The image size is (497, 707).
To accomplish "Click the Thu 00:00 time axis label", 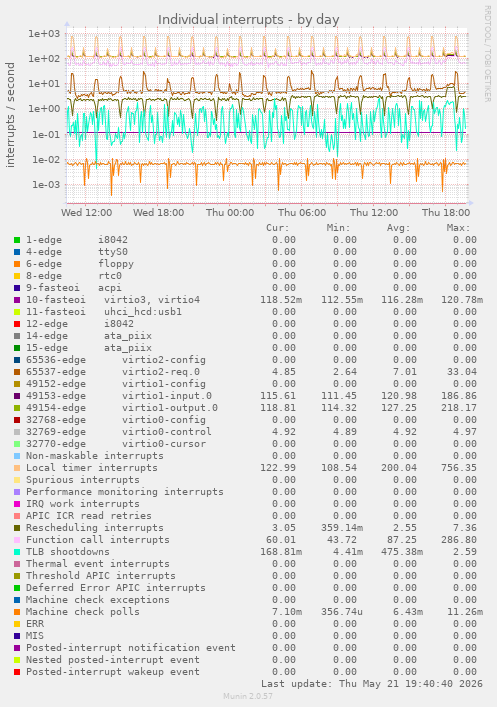I will tap(230, 212).
